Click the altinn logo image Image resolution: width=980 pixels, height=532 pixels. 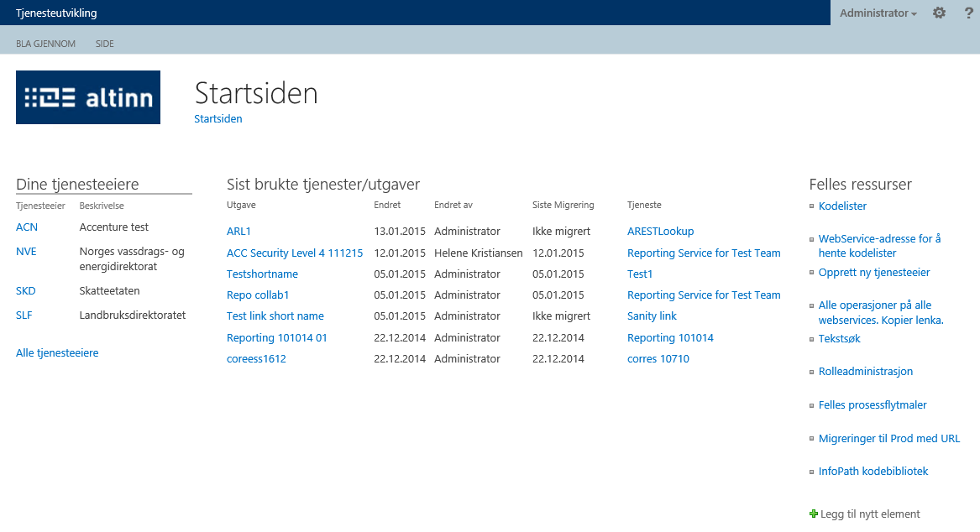pos(88,97)
